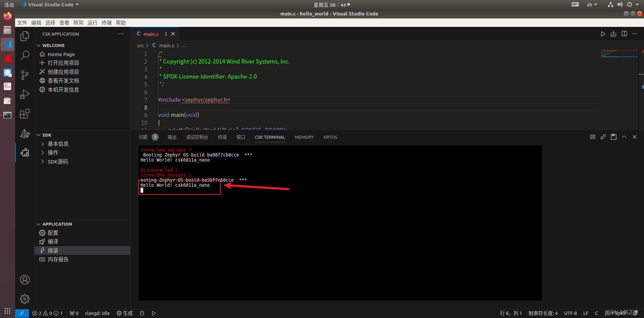Open Run and Debug view

[25, 94]
